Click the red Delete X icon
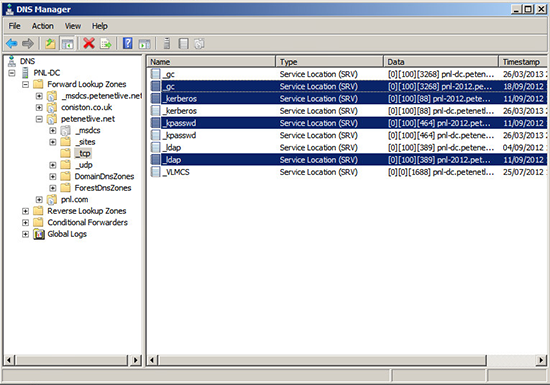 (x=89, y=43)
